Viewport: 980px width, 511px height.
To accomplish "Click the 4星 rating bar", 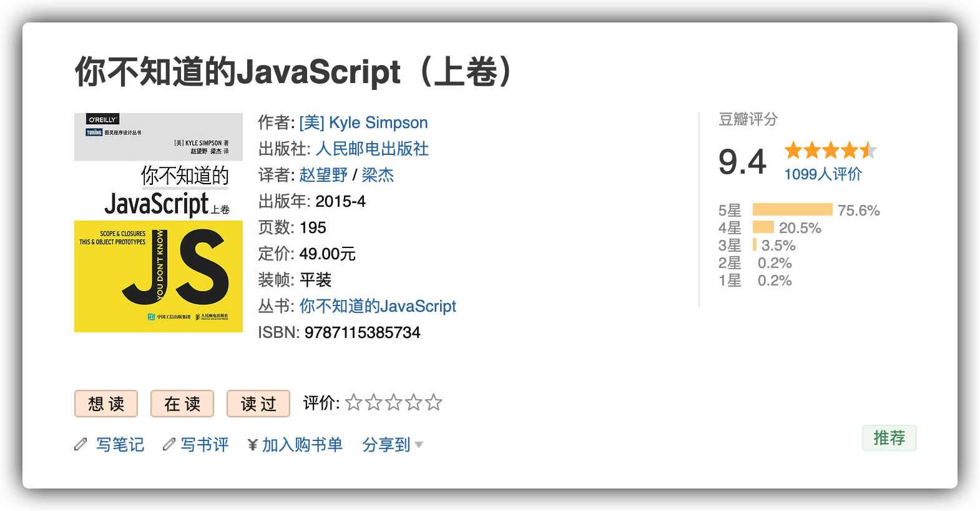I will pyautogui.click(x=763, y=227).
